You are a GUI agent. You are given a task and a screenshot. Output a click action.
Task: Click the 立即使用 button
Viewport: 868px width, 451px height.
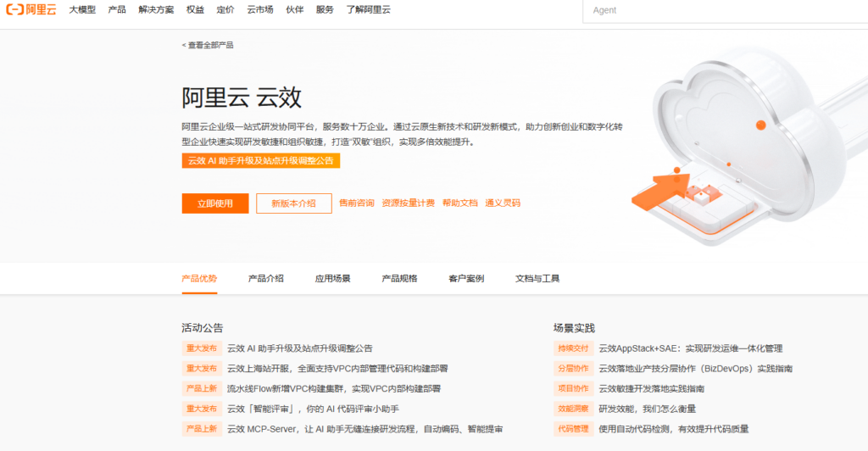(x=215, y=203)
